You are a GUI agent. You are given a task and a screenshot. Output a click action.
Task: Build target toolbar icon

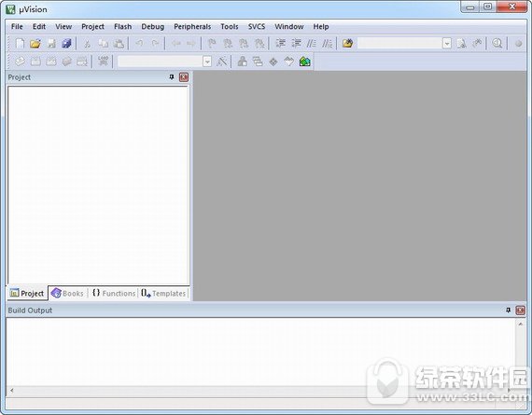click(35, 62)
